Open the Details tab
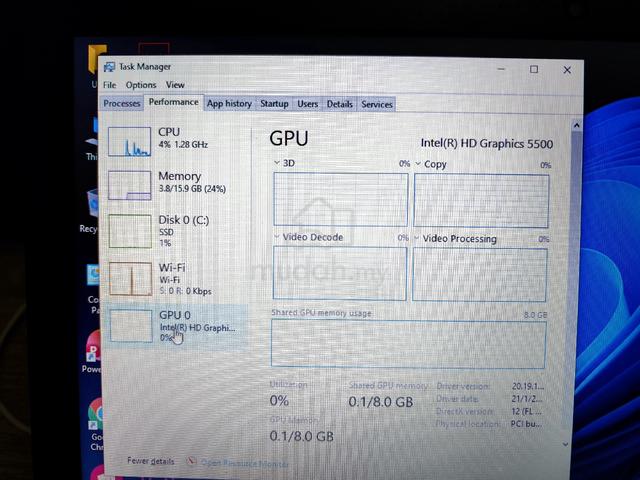The image size is (640, 480). click(340, 104)
